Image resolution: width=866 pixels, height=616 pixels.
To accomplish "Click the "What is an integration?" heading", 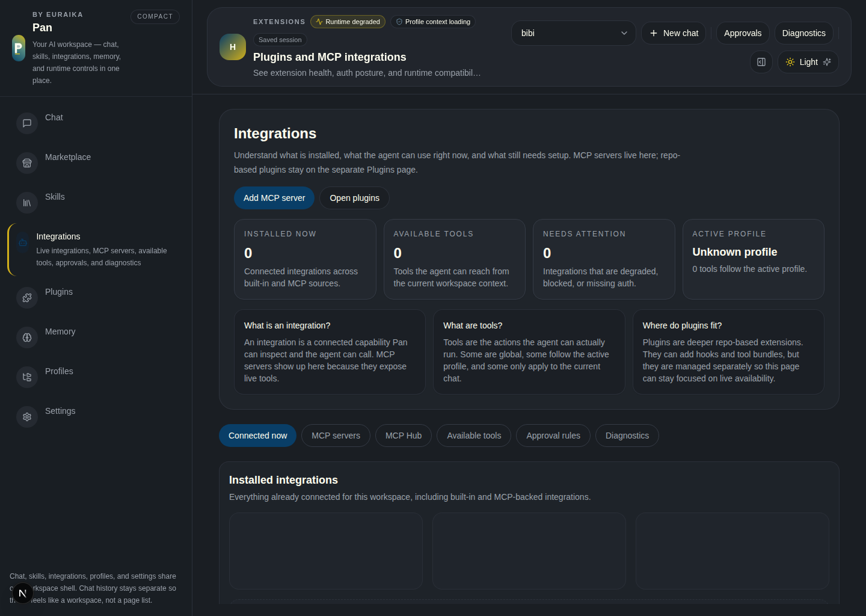I will 287,325.
